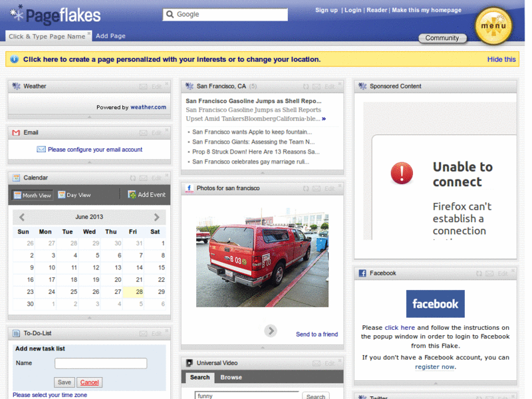Save the new task list
The height and width of the screenshot is (399, 532).
pyautogui.click(x=64, y=382)
